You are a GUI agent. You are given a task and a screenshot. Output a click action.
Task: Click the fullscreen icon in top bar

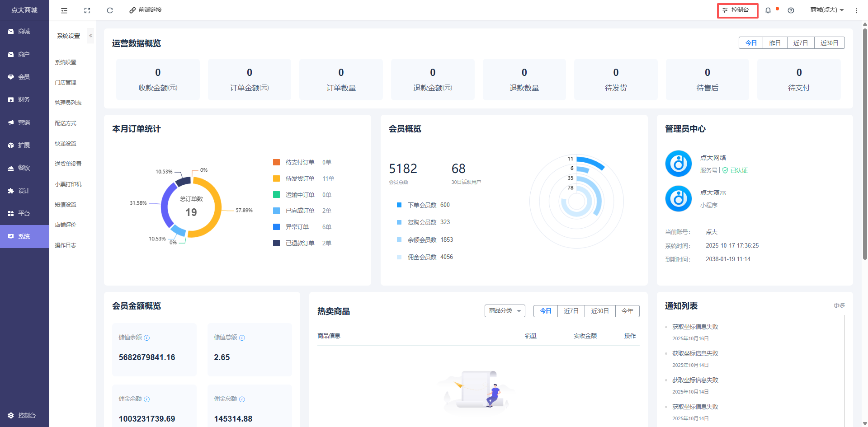point(87,10)
